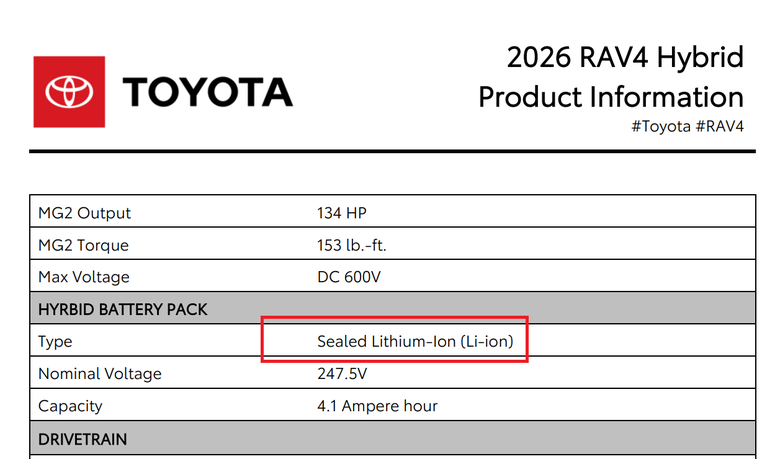Image resolution: width=780 pixels, height=459 pixels.
Task: Select the "153 lb.-ft." torque value
Action: [x=357, y=245]
